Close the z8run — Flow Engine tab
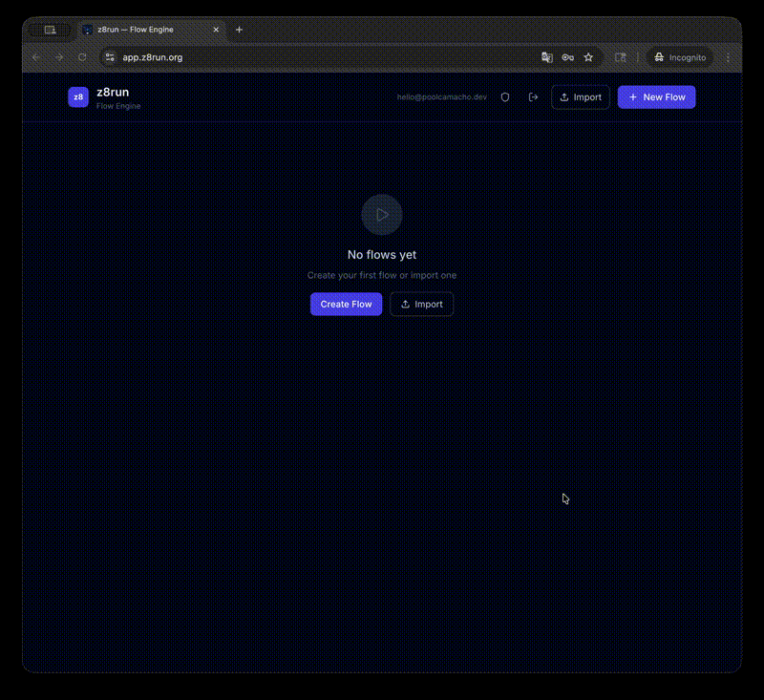Image resolution: width=764 pixels, height=700 pixels. pos(216,30)
